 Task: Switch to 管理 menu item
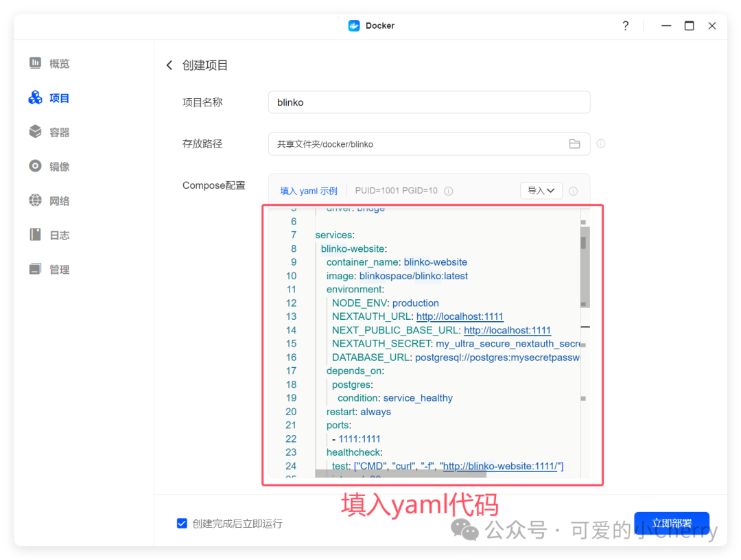pyautogui.click(x=60, y=270)
